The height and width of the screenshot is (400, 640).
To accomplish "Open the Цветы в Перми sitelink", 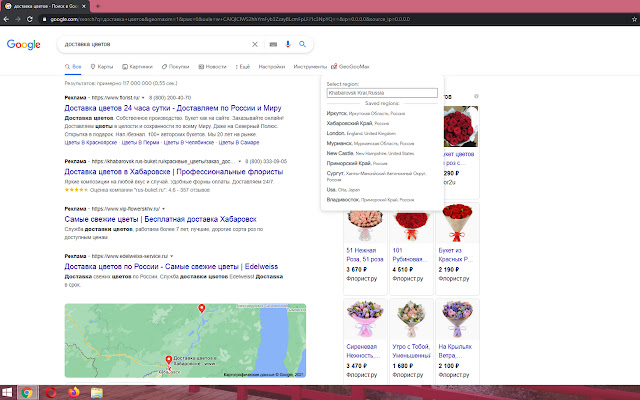I will (140, 142).
